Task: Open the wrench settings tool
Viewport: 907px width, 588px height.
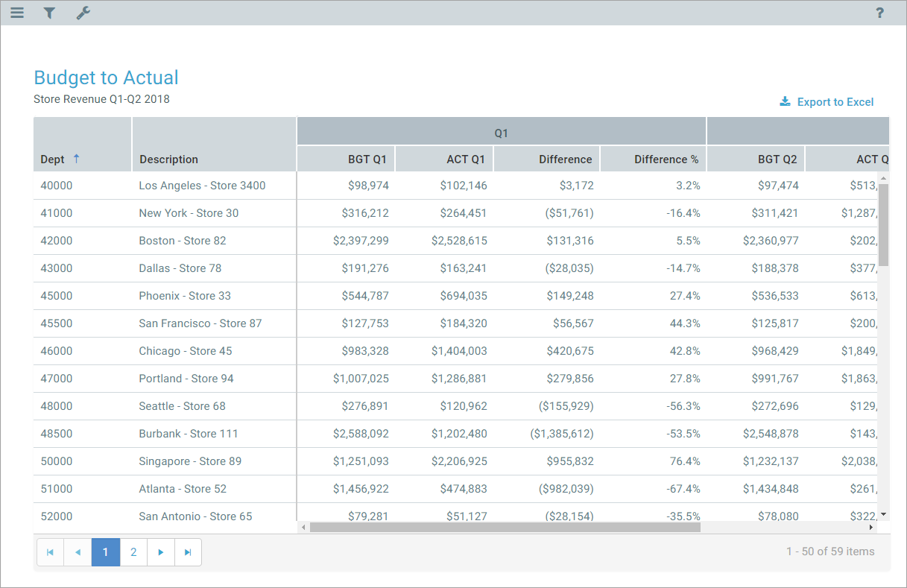Action: tap(83, 13)
